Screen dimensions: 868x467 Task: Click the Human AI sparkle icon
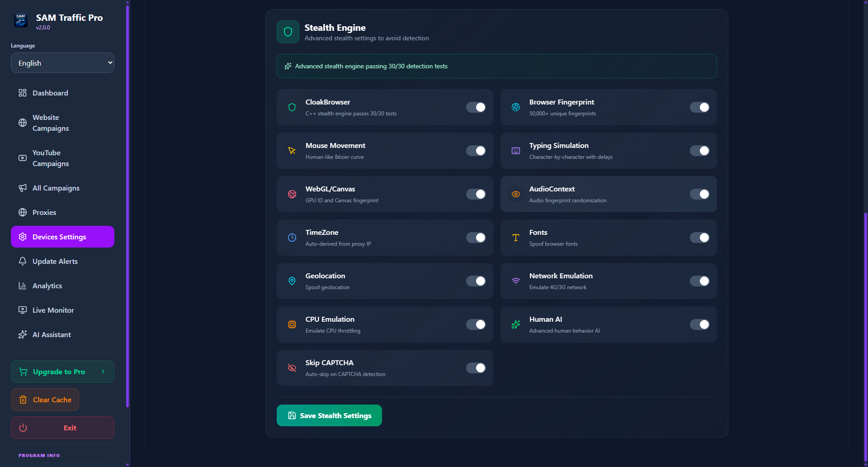(515, 324)
